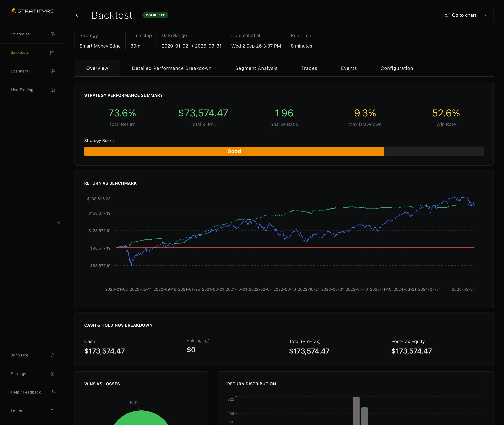This screenshot has width=504, height=425.
Task: Open Live Trading in the sidebar
Action: click(32, 90)
